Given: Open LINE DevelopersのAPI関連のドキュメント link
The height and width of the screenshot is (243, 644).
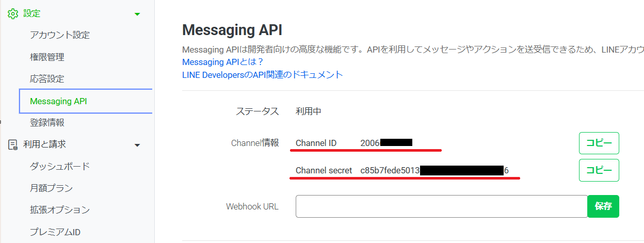Looking at the screenshot, I should pyautogui.click(x=262, y=75).
